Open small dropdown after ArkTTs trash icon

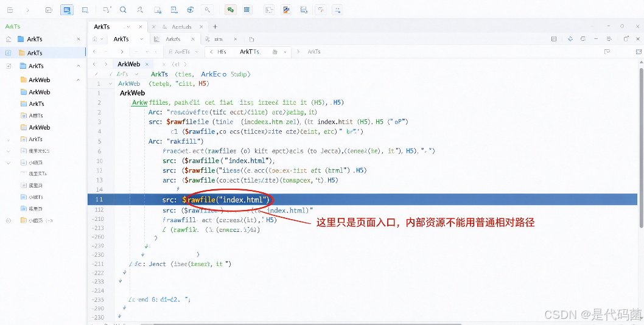(285, 52)
